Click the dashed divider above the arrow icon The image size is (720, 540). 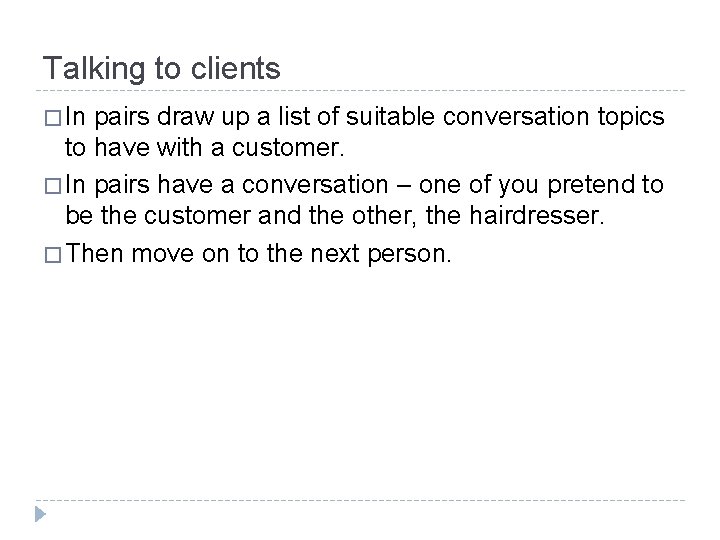360,500
